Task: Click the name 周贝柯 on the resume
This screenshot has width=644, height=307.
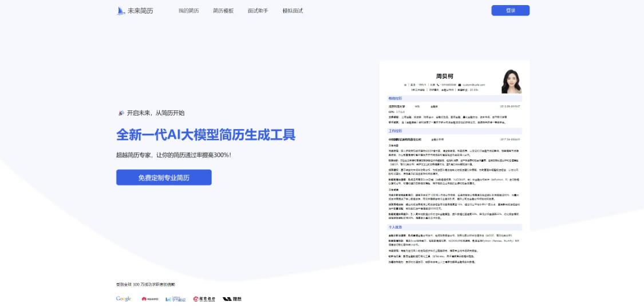Action: coord(444,75)
